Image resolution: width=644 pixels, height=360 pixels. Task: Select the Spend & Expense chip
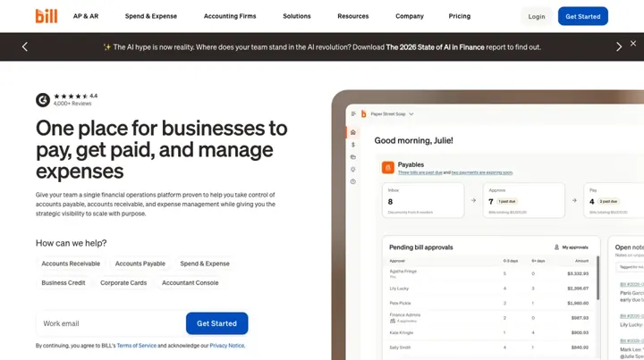pyautogui.click(x=205, y=264)
